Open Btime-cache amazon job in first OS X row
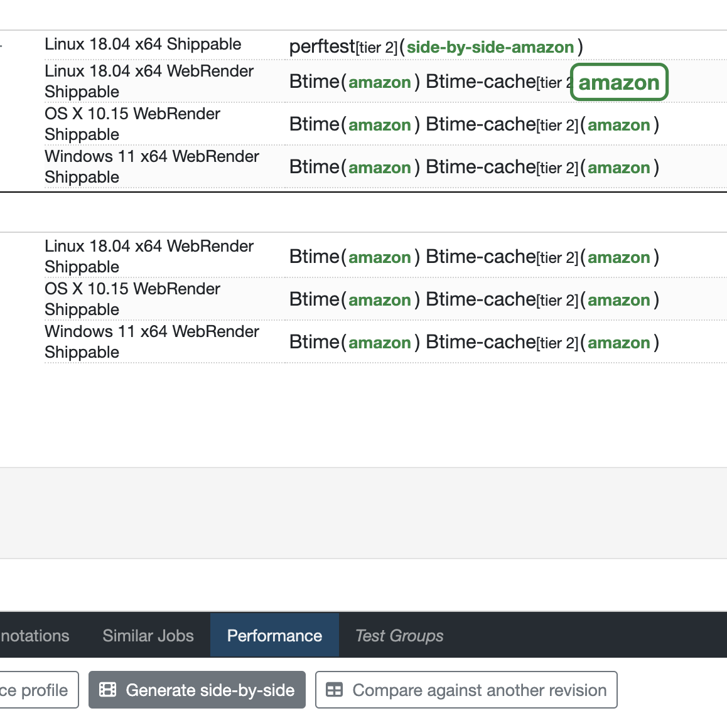This screenshot has height=728, width=727. (x=618, y=125)
